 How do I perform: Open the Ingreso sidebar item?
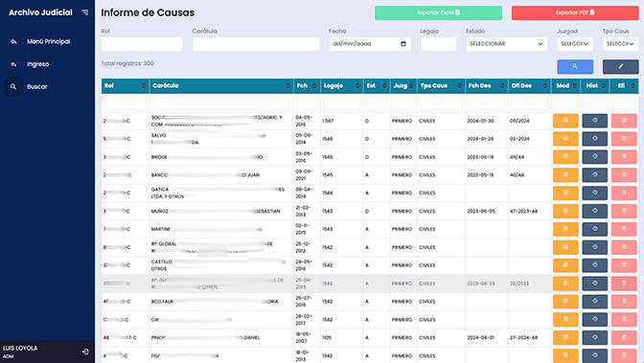[x=37, y=64]
